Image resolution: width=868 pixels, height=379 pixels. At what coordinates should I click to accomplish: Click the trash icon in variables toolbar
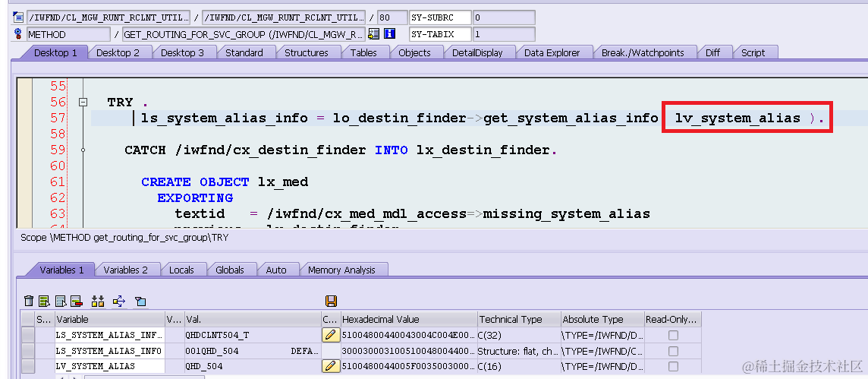pos(29,301)
